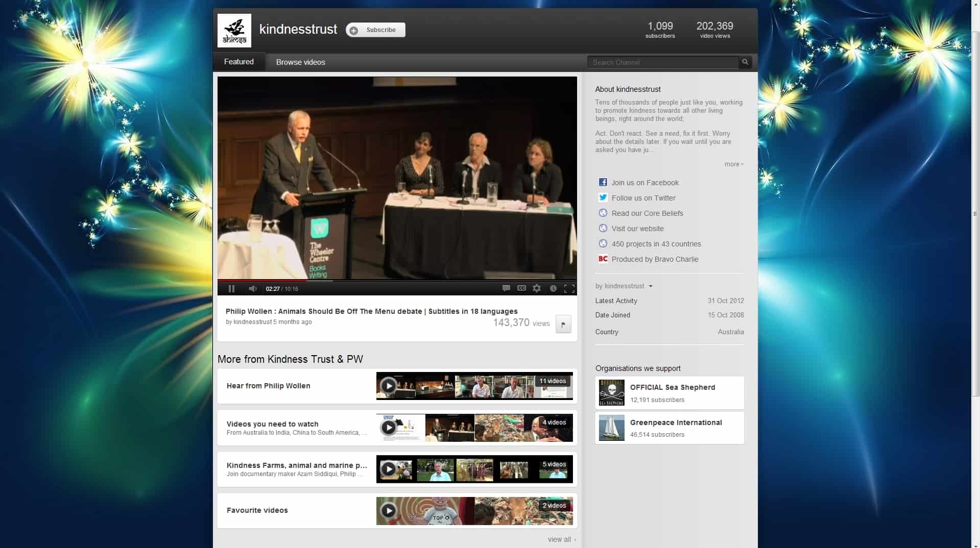The image size is (980, 548).
Task: Play the Kindness Farms playlist
Action: tap(389, 469)
